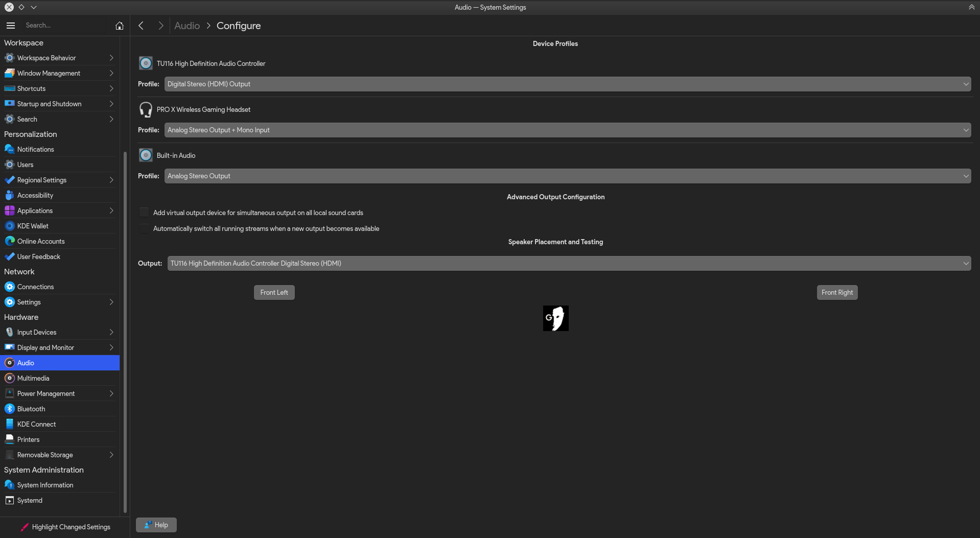Expand Network Settings submenu arrow
This screenshot has width=980, height=538.
111,302
